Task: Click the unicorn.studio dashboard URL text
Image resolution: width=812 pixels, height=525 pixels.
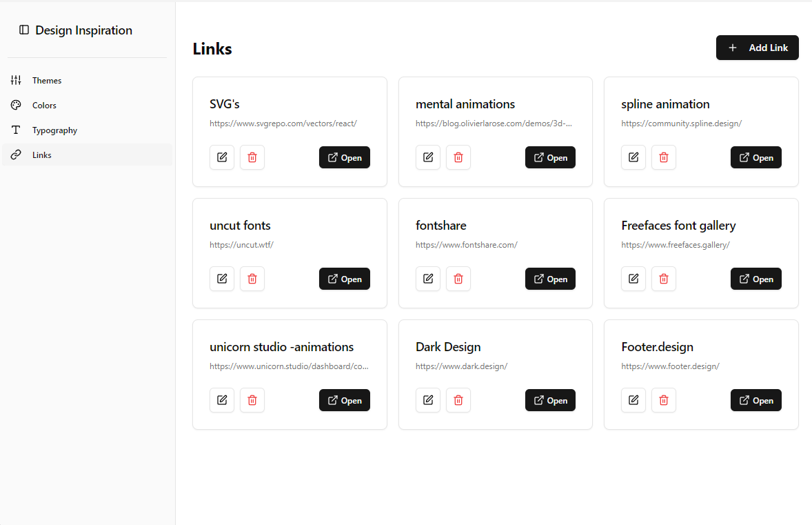Action: click(289, 366)
